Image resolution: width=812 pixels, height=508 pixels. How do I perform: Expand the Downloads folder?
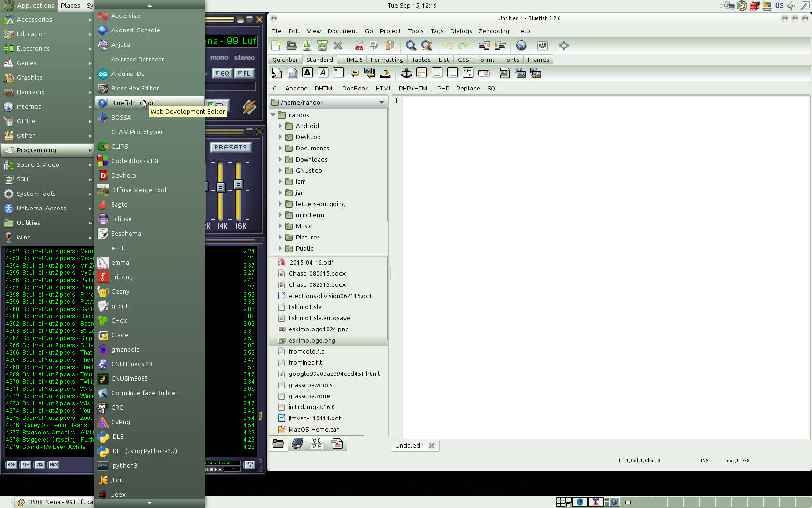(280, 159)
